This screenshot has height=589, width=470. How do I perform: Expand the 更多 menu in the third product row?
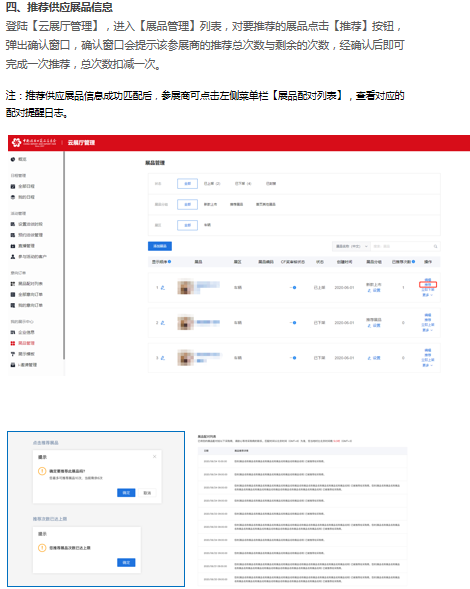[428, 365]
